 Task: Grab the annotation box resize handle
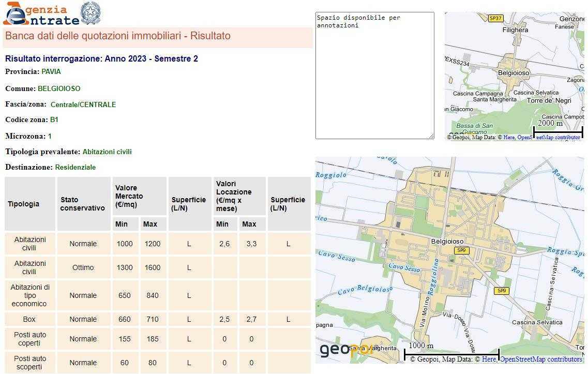pos(431,136)
